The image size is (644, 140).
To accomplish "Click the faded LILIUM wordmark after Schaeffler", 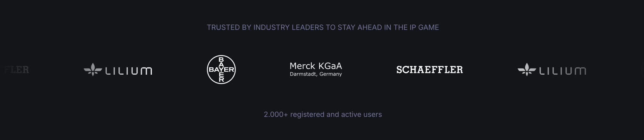I will 562,71.
